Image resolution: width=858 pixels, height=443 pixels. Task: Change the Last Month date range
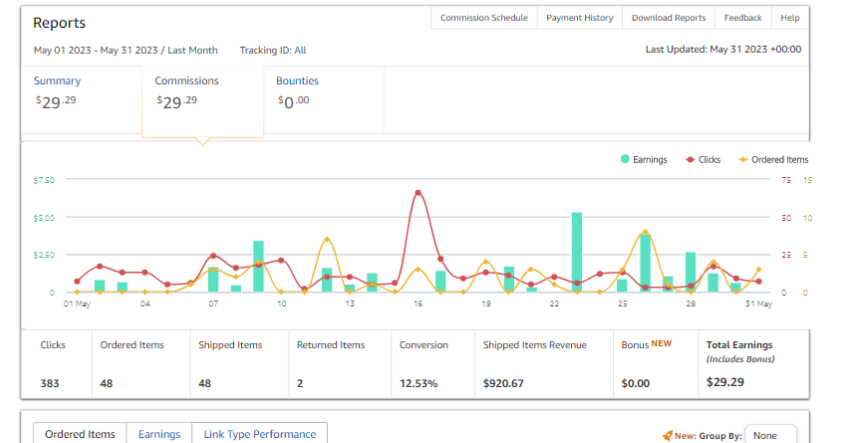click(x=193, y=50)
